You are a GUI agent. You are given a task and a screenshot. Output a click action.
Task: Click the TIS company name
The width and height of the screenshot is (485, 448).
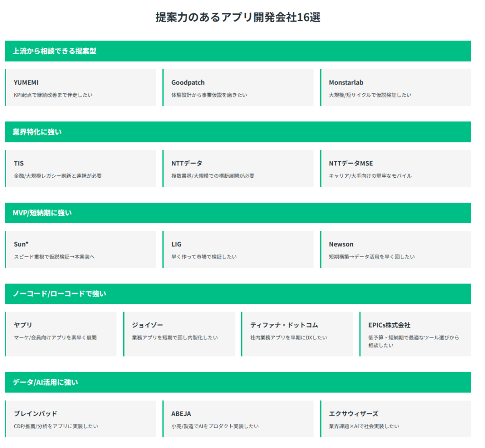click(x=19, y=164)
